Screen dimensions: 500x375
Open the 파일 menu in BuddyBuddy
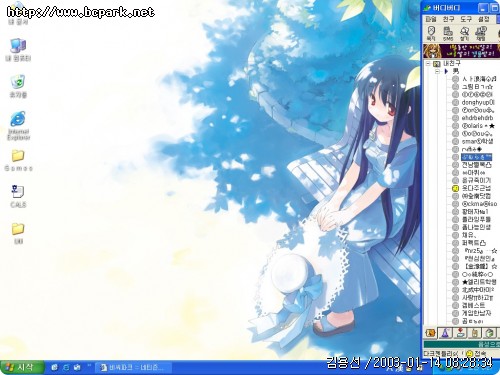pos(431,19)
